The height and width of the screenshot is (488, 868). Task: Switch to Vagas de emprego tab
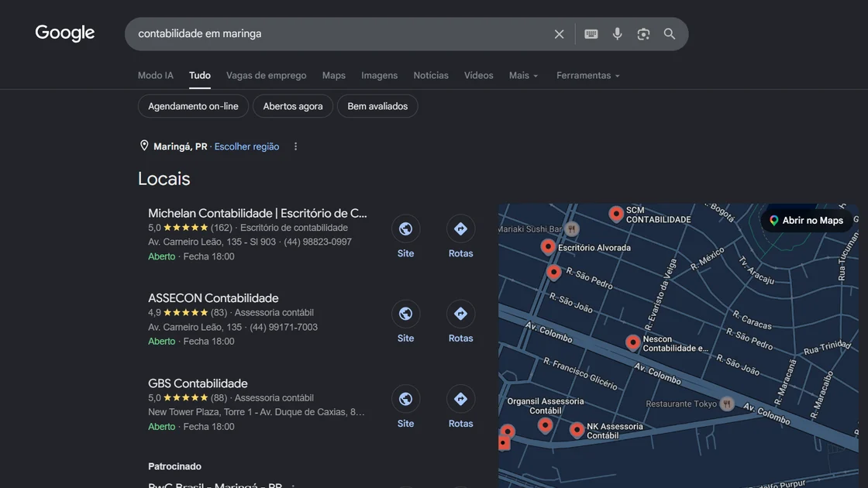tap(267, 75)
